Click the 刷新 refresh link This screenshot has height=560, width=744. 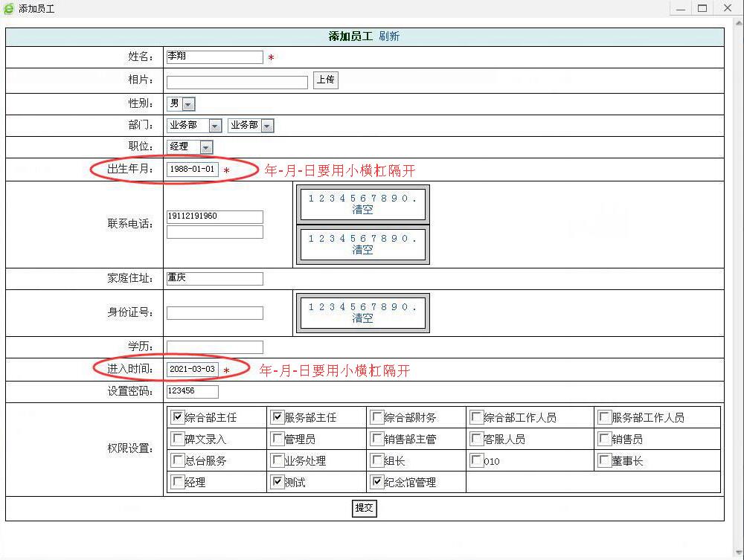pyautogui.click(x=389, y=36)
